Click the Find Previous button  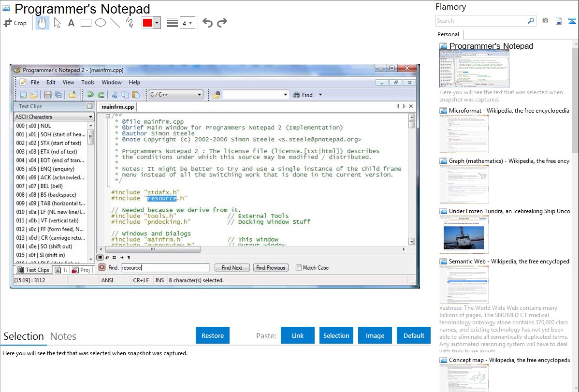click(271, 267)
